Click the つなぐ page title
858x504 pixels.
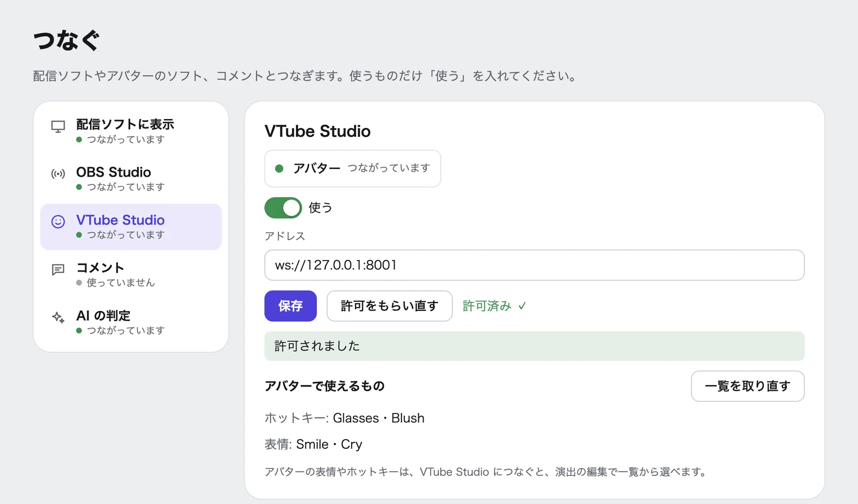click(66, 41)
